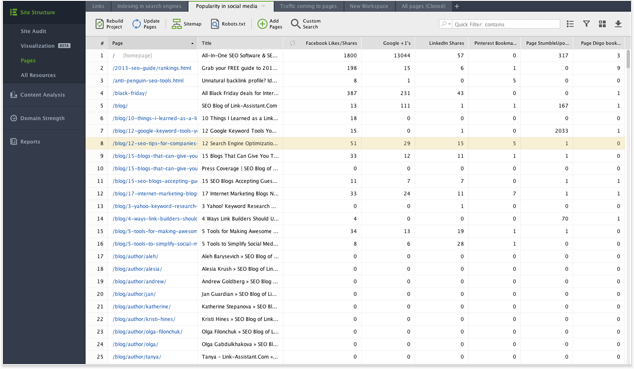Open the /2013-seo-guide/rankings.html page link

tap(152, 68)
